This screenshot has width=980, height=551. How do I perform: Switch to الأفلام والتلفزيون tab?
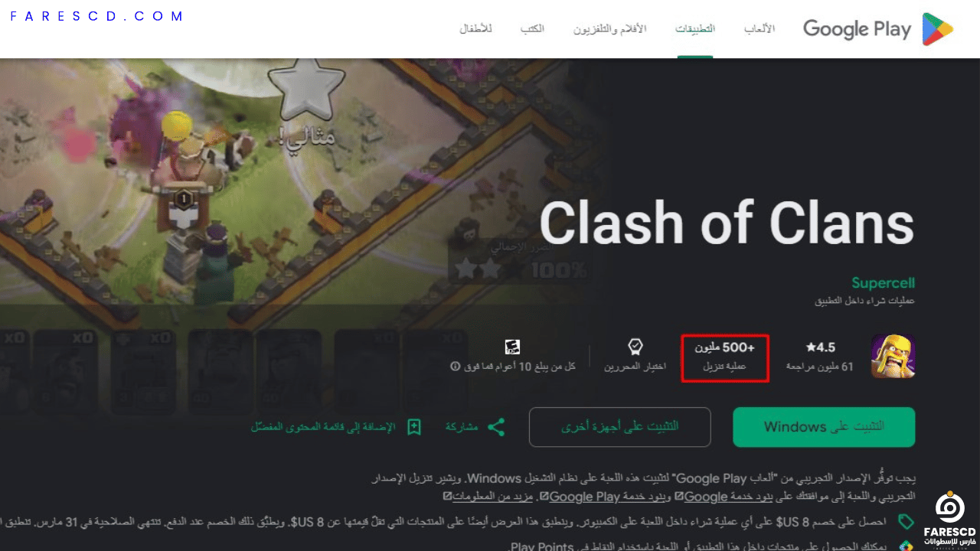point(610,29)
